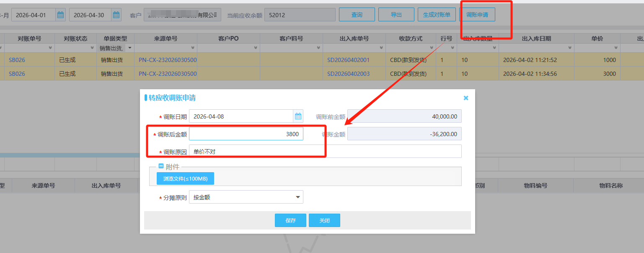644x253 pixels.
Task: Save the adjustment with 保存
Action: 290,220
